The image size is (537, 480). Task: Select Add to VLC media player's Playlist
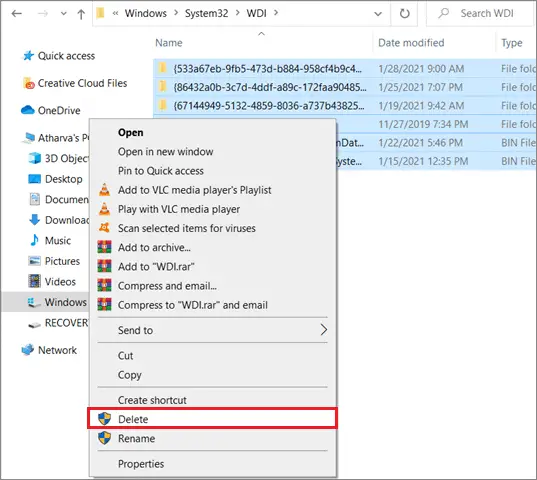pos(195,190)
